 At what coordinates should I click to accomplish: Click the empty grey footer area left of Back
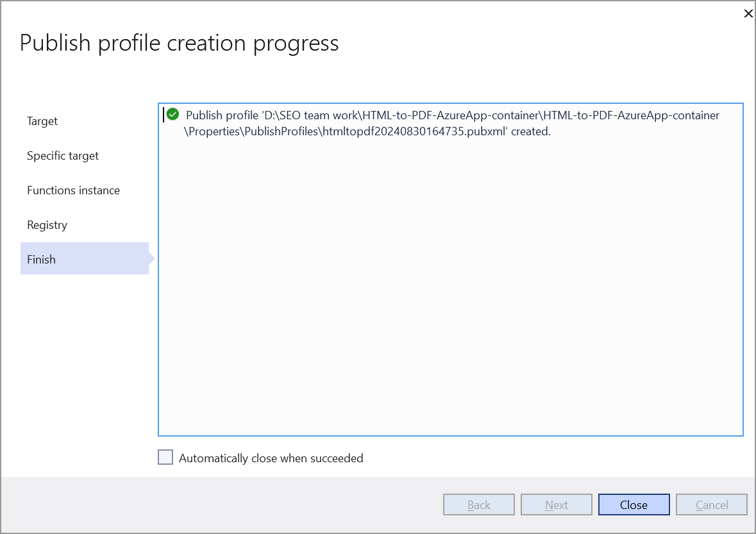point(218,505)
